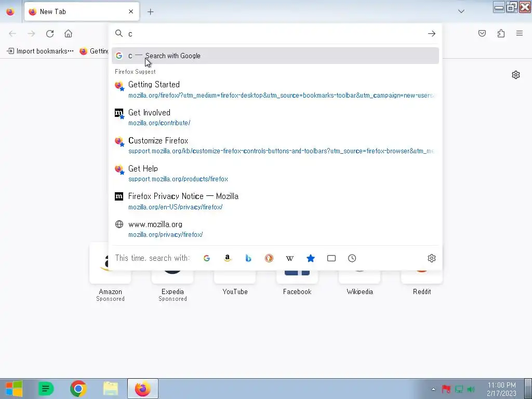The image size is (532, 399).
Task: Open the Amazon sponsored shortcut
Action: coord(110,272)
